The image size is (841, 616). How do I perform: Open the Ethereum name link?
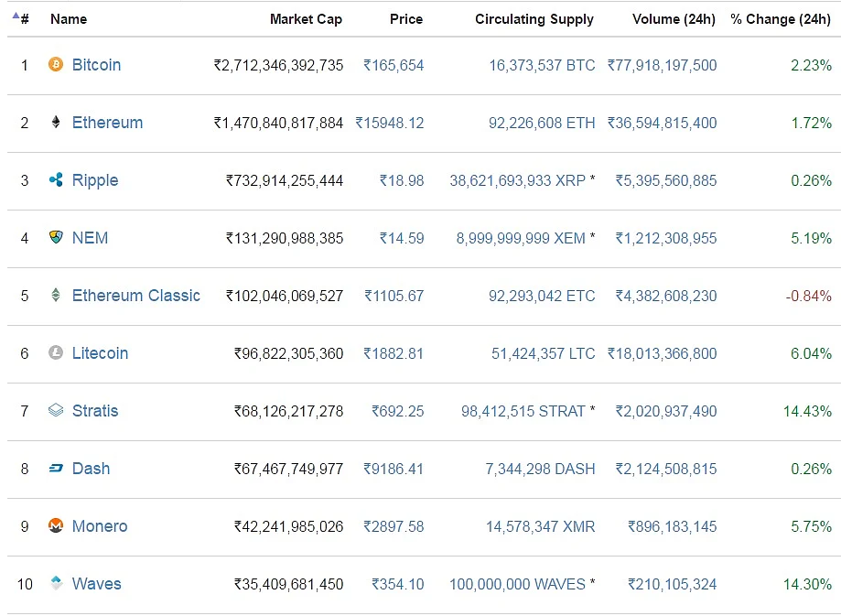[107, 123]
